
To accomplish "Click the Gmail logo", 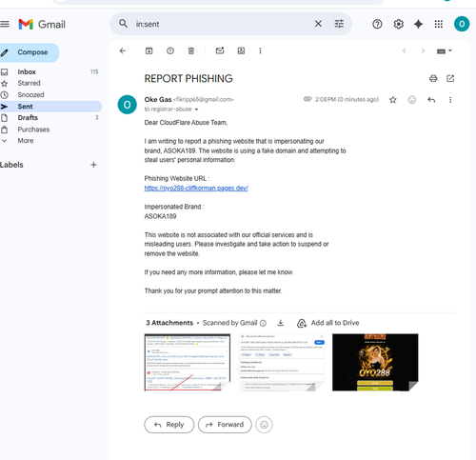I will (x=42, y=24).
